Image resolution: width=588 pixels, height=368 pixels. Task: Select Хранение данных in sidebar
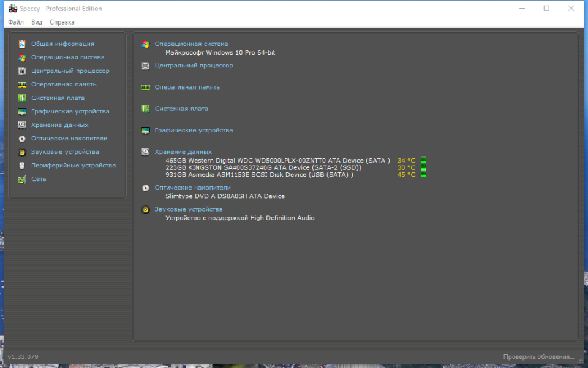59,125
